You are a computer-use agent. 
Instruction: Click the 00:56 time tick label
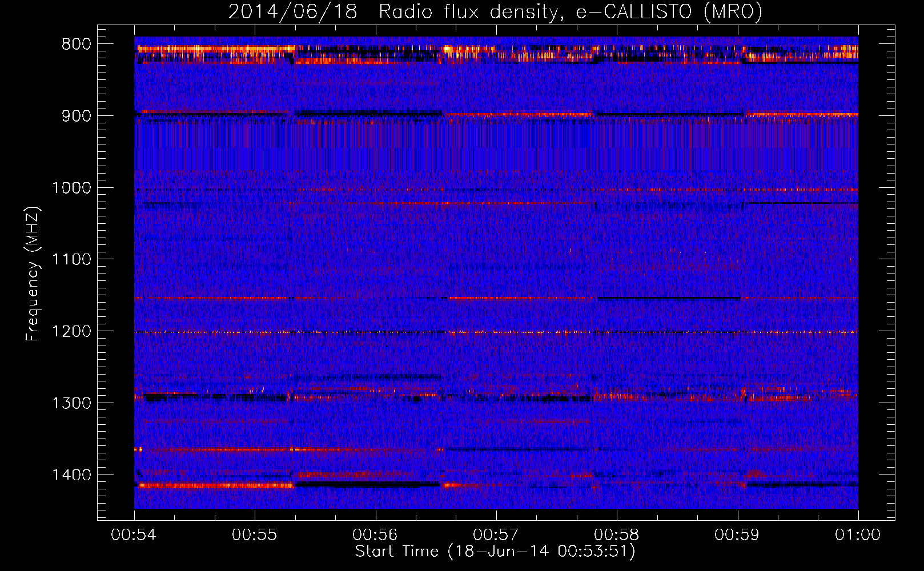coord(375,535)
